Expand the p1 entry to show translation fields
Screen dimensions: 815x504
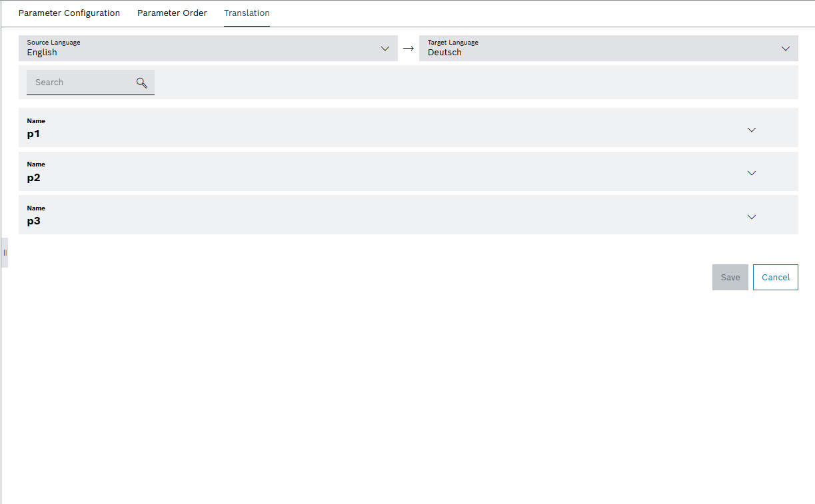click(x=752, y=130)
